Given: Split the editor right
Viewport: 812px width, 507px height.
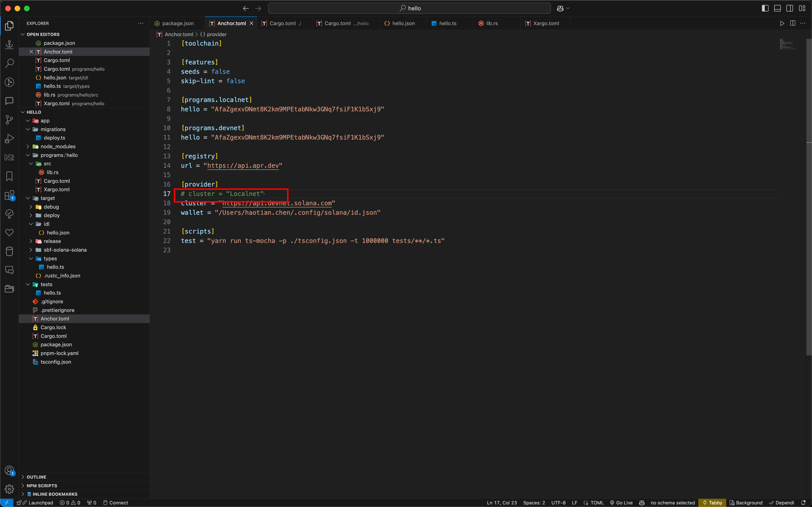Looking at the screenshot, I should [x=792, y=23].
